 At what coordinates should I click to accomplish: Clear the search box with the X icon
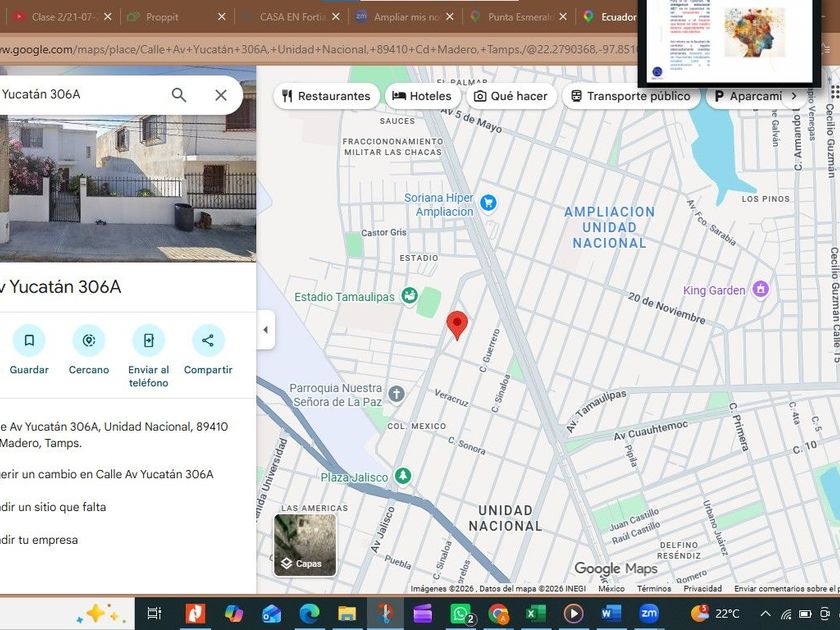click(x=221, y=95)
